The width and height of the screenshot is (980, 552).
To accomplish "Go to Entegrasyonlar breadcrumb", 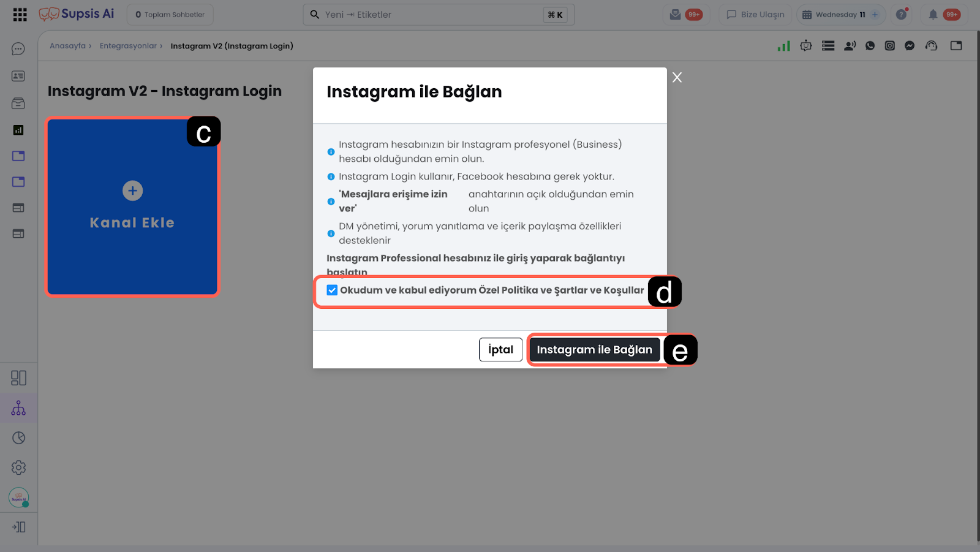I will tap(128, 46).
